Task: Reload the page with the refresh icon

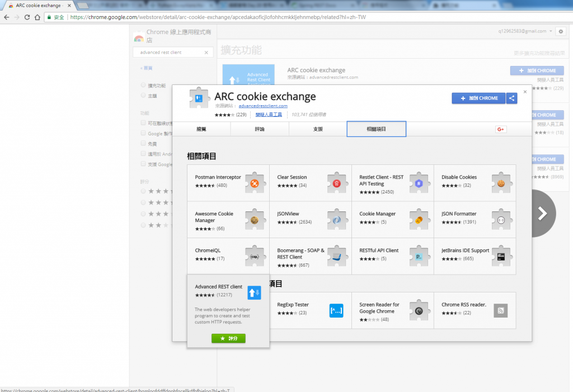Action: click(27, 17)
